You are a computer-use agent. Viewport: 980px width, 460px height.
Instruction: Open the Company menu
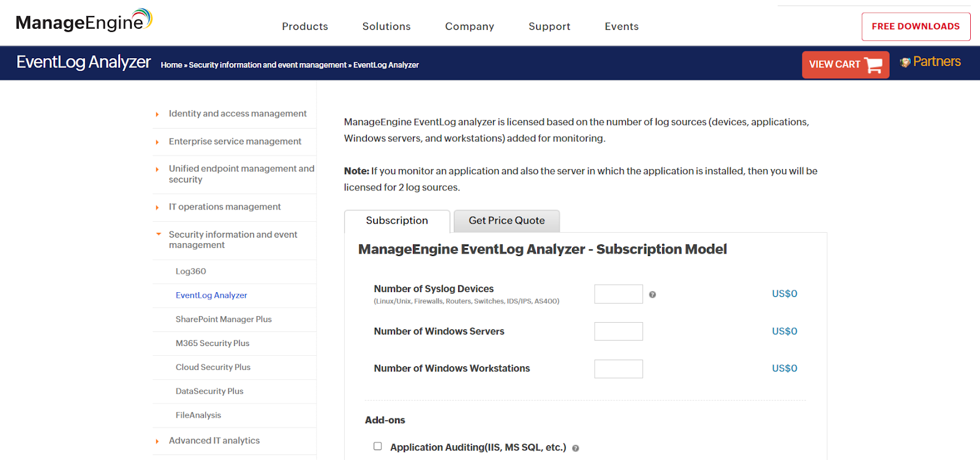point(470,26)
